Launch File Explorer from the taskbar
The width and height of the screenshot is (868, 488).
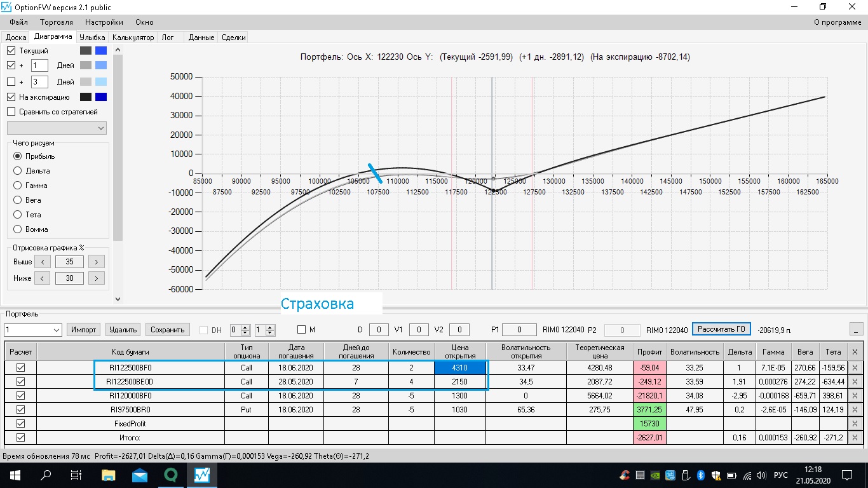click(x=109, y=475)
